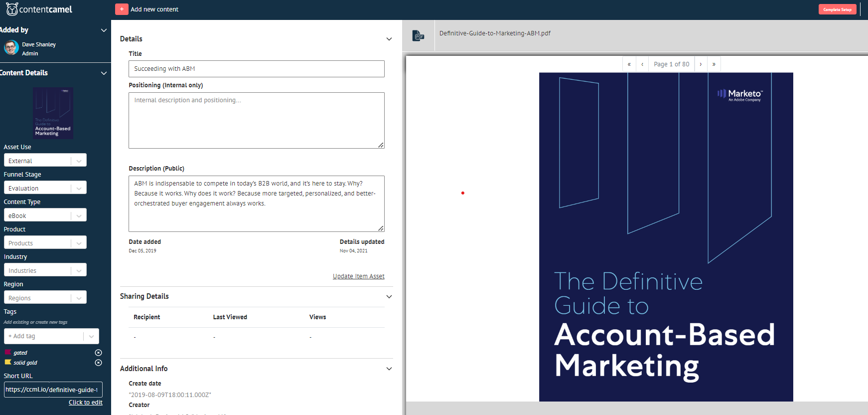
Task: Go to first page of PDF
Action: click(x=629, y=64)
